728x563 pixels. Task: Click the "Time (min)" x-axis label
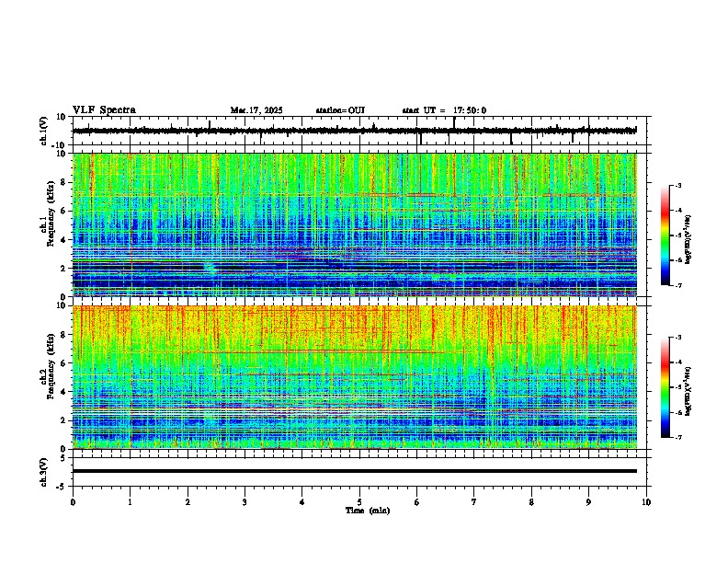click(368, 511)
